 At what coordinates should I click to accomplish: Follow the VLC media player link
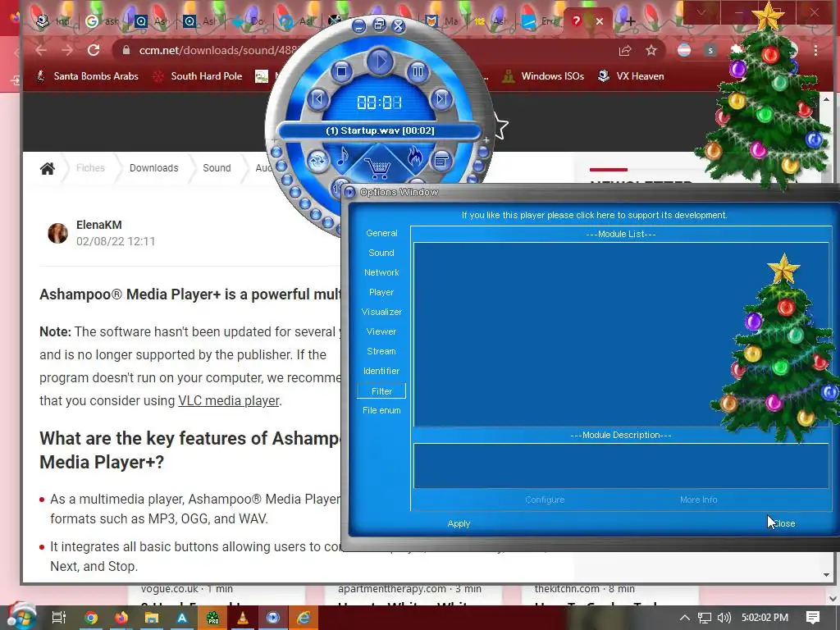pos(229,400)
